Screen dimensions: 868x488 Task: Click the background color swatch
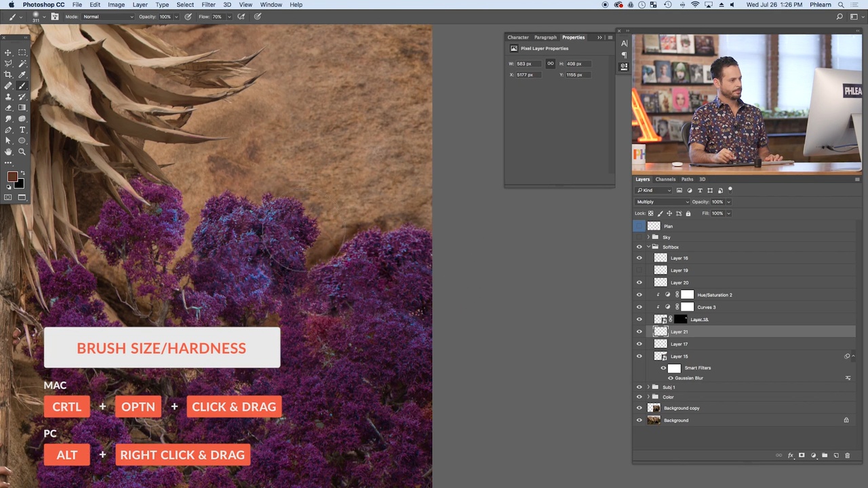tap(20, 185)
